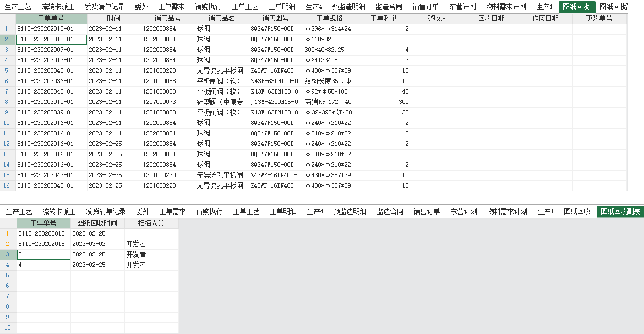644x334 pixels.
Task: Select spec cell φ64*234.5
Action: pyautogui.click(x=330, y=61)
